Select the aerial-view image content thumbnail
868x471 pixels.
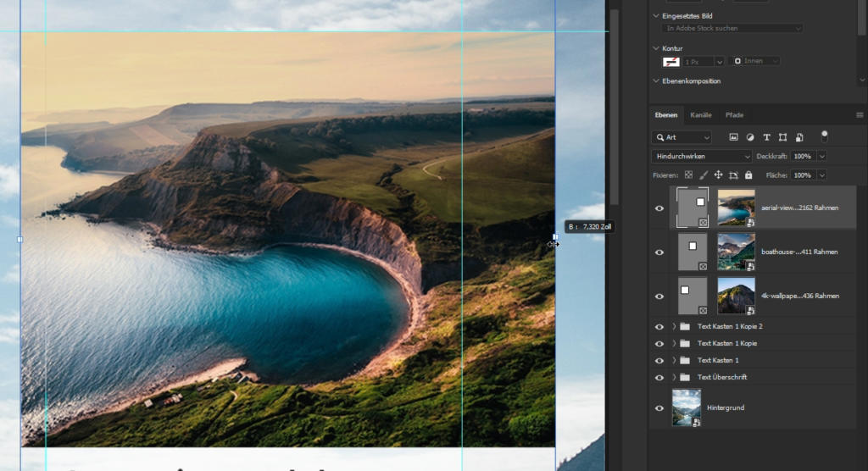[736, 208]
